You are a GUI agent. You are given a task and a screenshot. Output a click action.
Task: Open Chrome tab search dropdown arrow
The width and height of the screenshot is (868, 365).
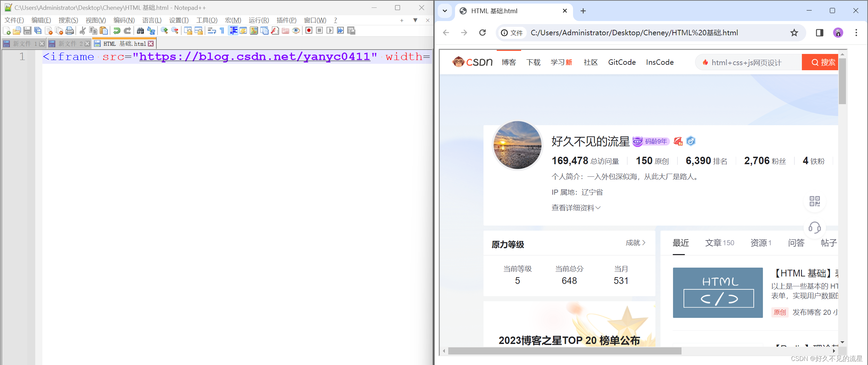tap(445, 11)
